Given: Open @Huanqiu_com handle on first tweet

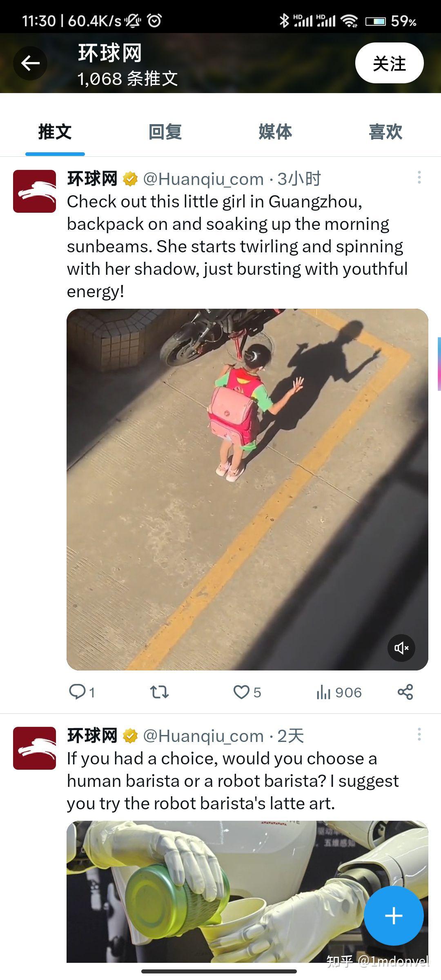Looking at the screenshot, I should tap(203, 179).
